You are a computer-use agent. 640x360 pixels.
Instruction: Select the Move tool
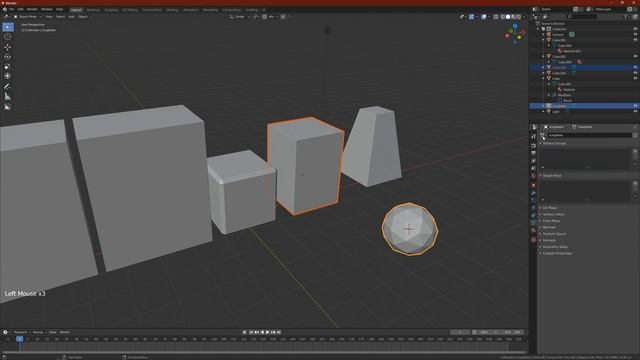tap(7, 47)
